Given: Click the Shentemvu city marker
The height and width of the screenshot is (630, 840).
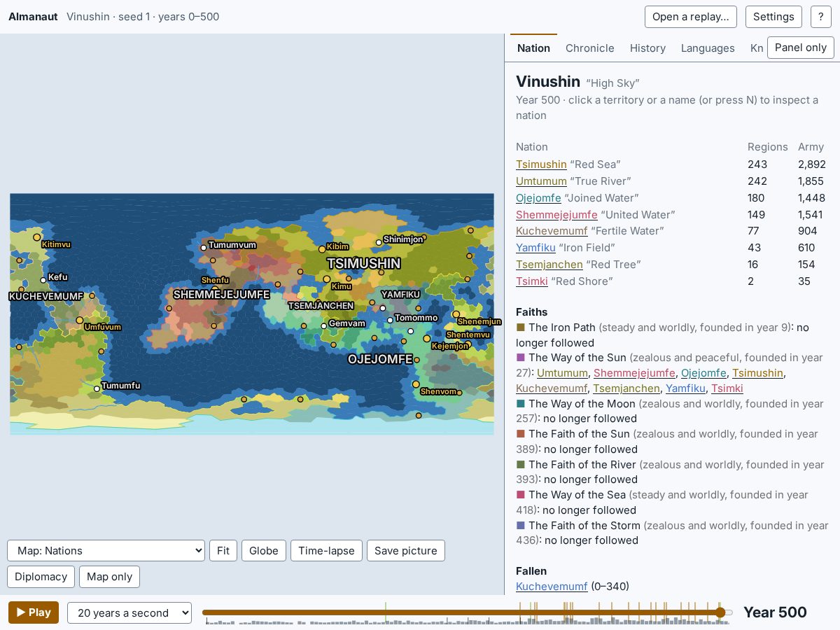Looking at the screenshot, I should 468,344.
